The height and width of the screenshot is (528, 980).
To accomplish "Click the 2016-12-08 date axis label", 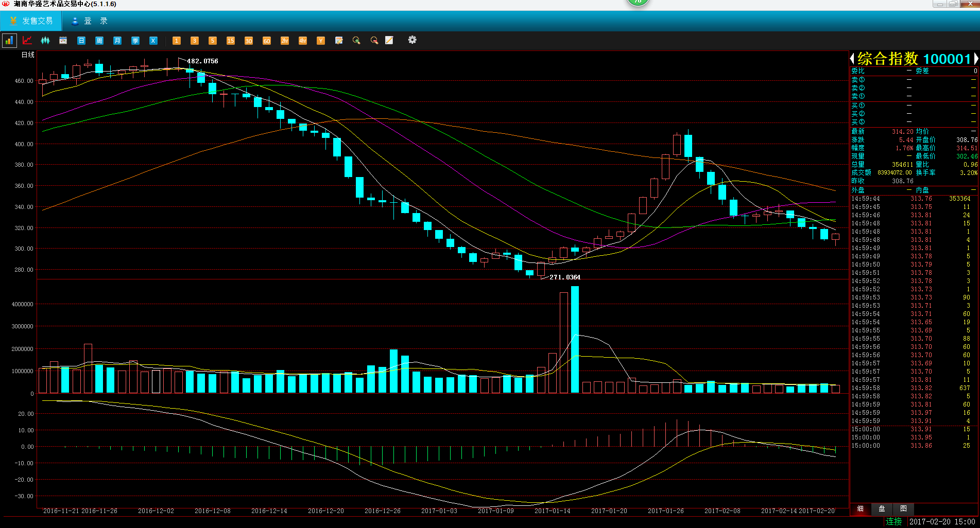I will (x=213, y=511).
